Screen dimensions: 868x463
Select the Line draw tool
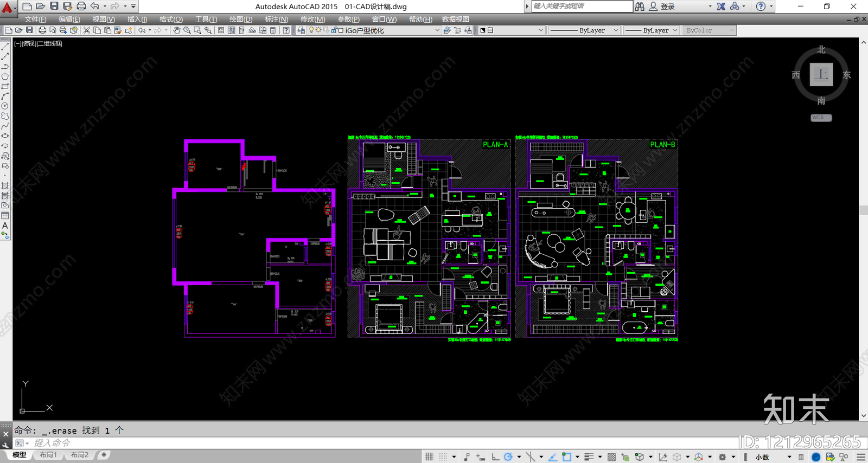pos(5,47)
